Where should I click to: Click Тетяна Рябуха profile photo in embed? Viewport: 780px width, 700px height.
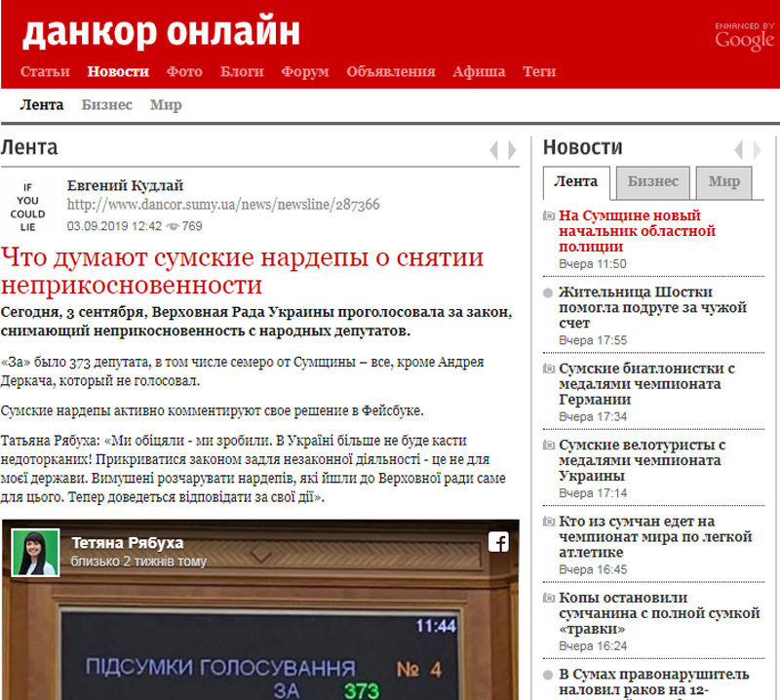click(x=35, y=553)
